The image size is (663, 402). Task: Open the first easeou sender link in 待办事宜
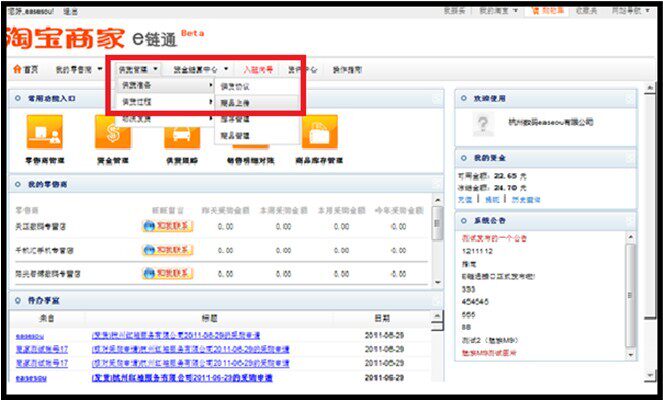coord(30,336)
